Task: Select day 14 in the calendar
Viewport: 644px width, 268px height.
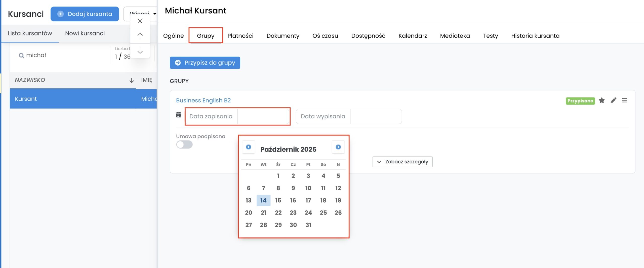Action: [263, 200]
